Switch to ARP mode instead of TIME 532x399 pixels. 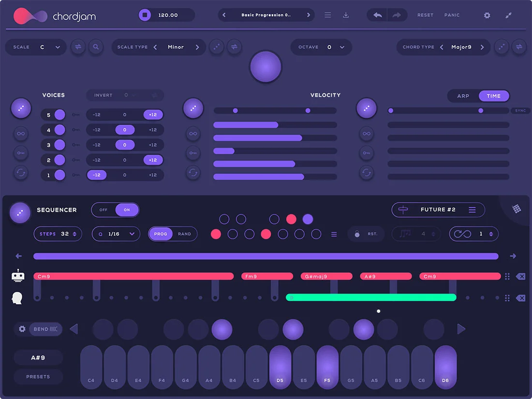click(x=463, y=96)
